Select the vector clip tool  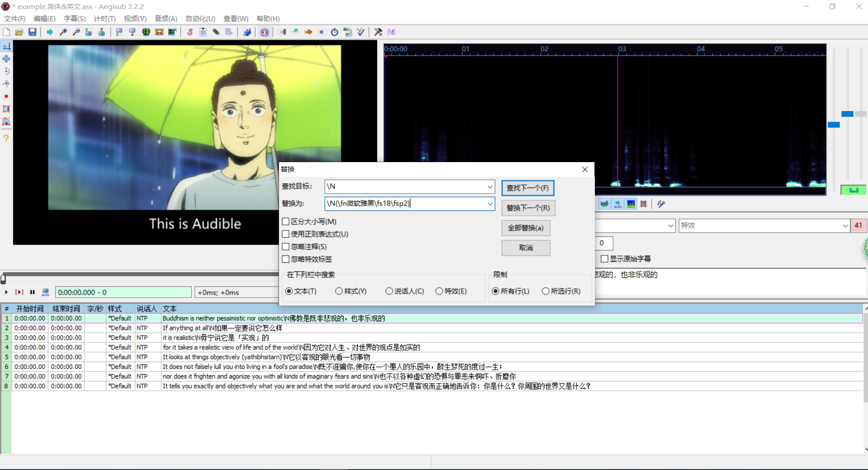tap(6, 122)
